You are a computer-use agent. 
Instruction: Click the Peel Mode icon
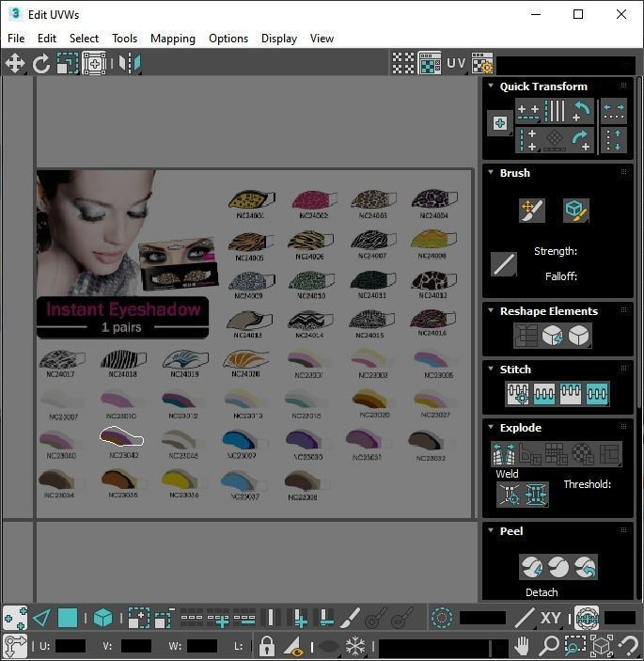(x=558, y=567)
